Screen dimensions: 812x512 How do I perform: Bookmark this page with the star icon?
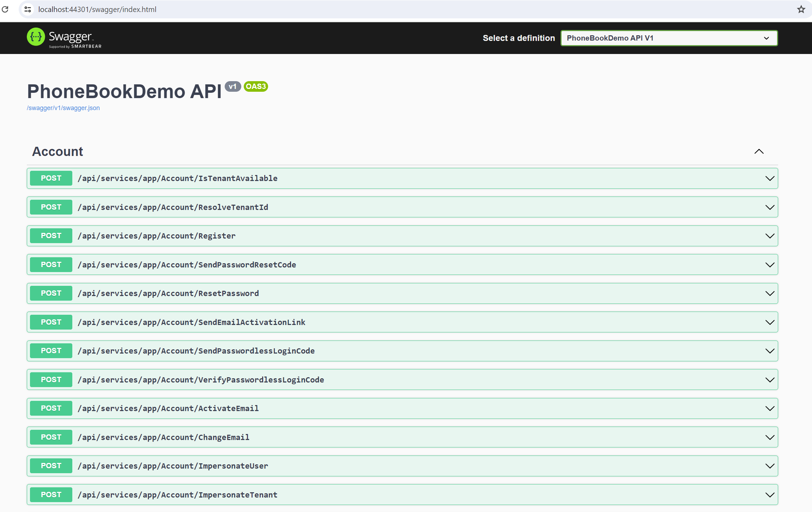[x=801, y=10]
